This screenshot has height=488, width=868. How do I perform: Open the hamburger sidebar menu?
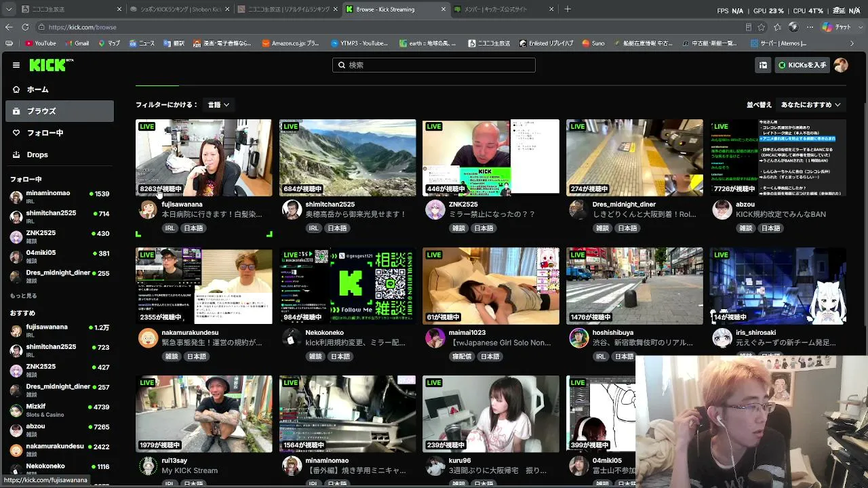pos(16,65)
